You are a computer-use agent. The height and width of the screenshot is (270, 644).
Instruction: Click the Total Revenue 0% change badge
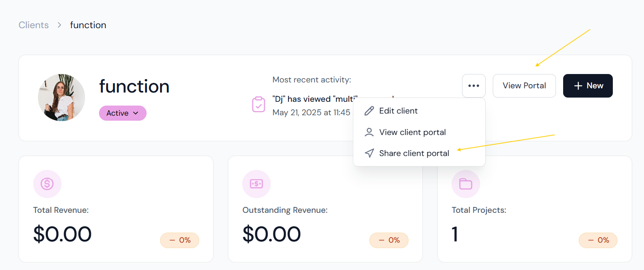click(179, 241)
